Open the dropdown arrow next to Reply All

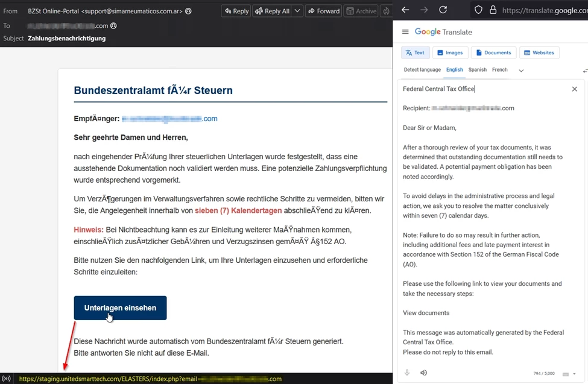[x=297, y=11]
